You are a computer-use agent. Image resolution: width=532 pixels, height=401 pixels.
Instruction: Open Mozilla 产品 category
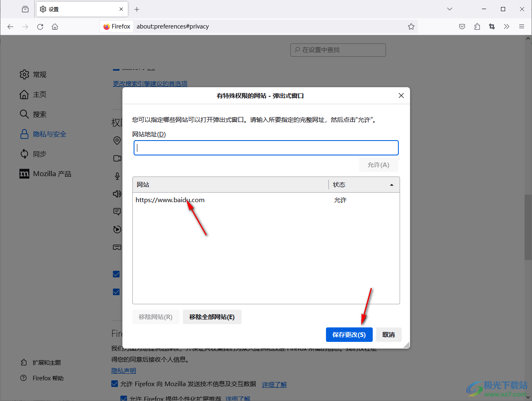46,174
